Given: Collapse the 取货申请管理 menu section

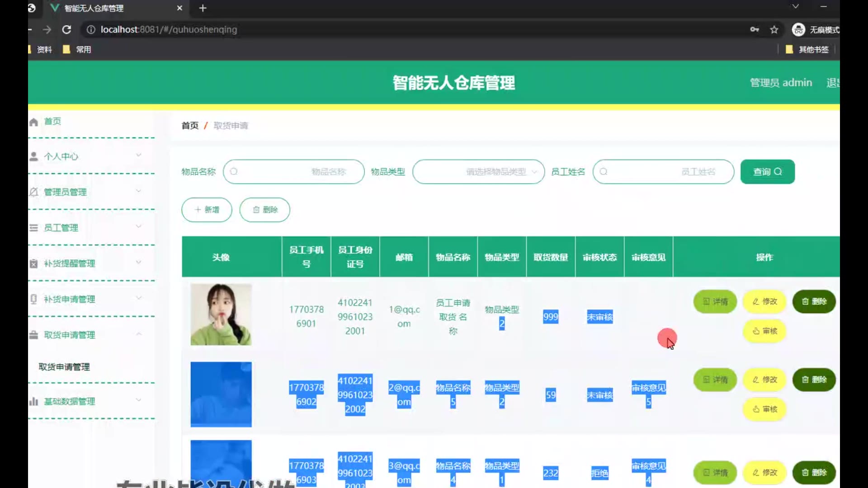Looking at the screenshot, I should pyautogui.click(x=139, y=334).
